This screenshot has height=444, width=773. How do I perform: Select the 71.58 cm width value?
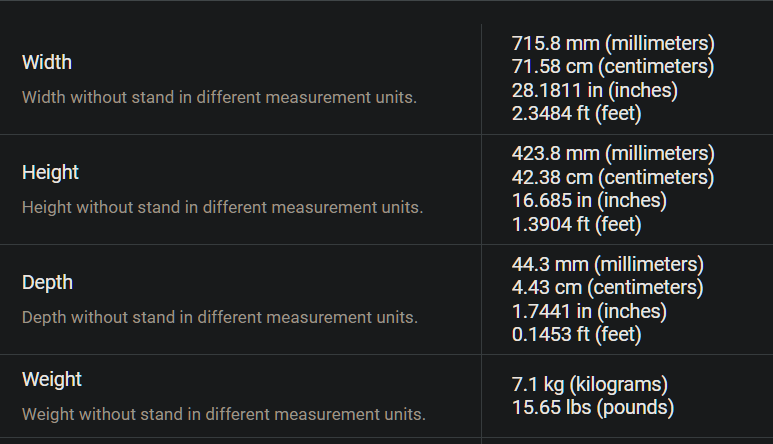coord(613,67)
